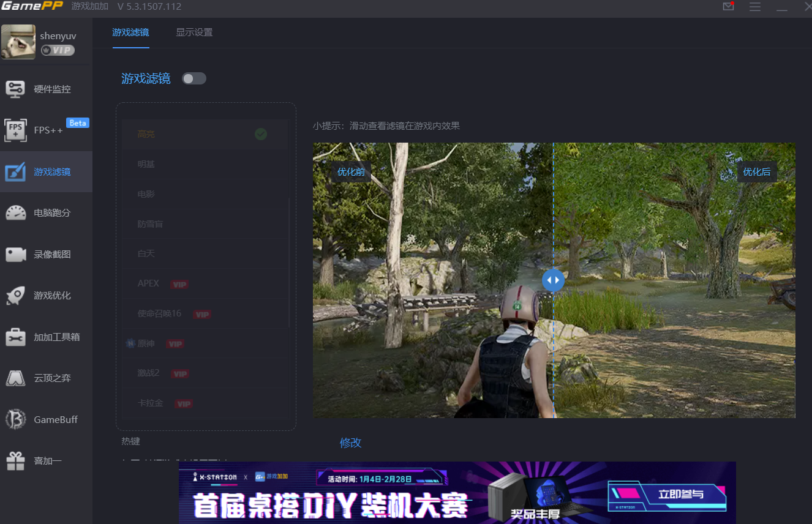Click the 修改 hotkey link

pyautogui.click(x=351, y=443)
